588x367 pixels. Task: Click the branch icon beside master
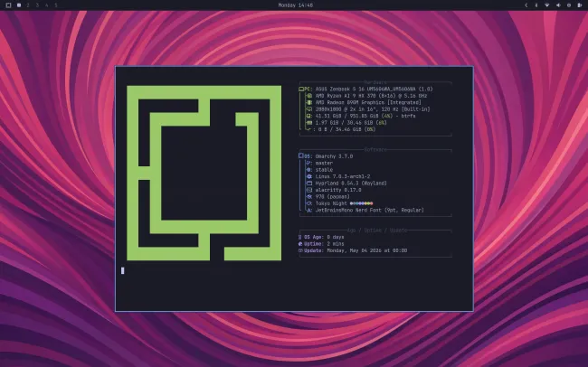[309, 164]
